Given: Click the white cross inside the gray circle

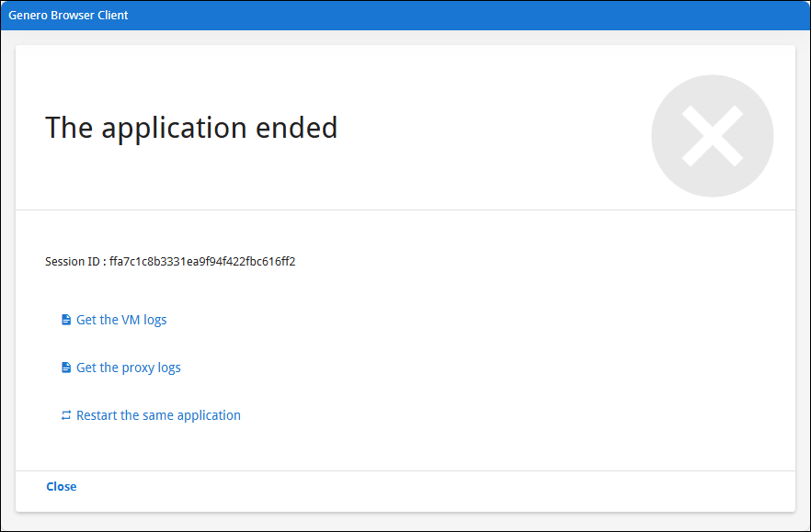Looking at the screenshot, I should coord(713,136).
